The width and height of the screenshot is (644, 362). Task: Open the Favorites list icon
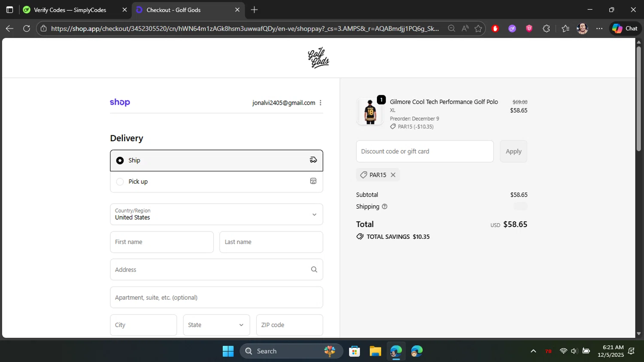[565, 28]
